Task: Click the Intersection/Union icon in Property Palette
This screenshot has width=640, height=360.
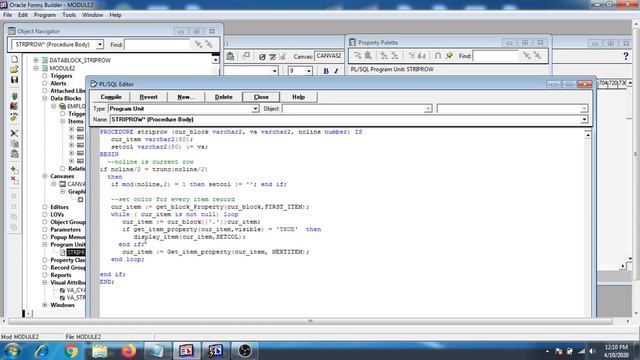Action: tap(438, 56)
